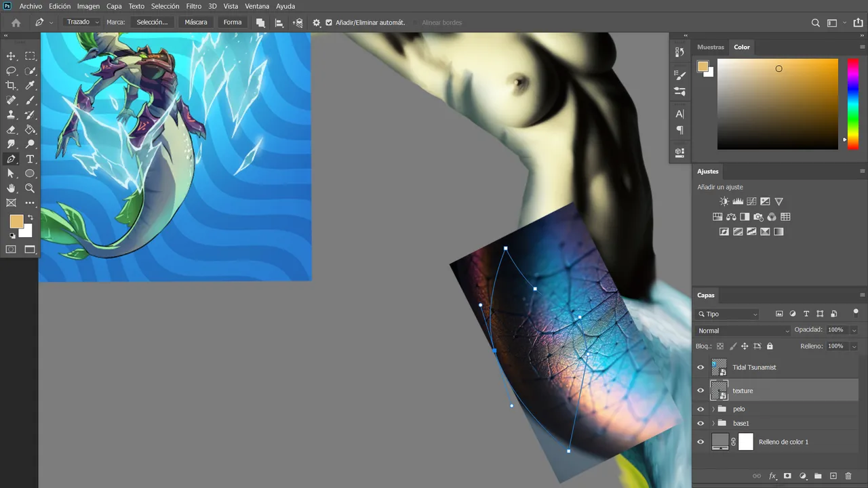Select the Horizontal Type tool
This screenshot has height=488, width=868.
pyautogui.click(x=30, y=159)
